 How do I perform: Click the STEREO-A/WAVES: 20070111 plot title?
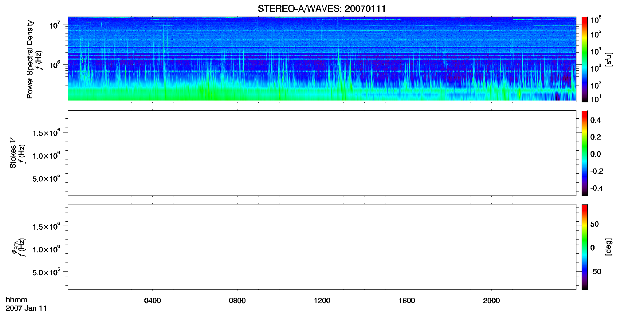[x=322, y=9]
